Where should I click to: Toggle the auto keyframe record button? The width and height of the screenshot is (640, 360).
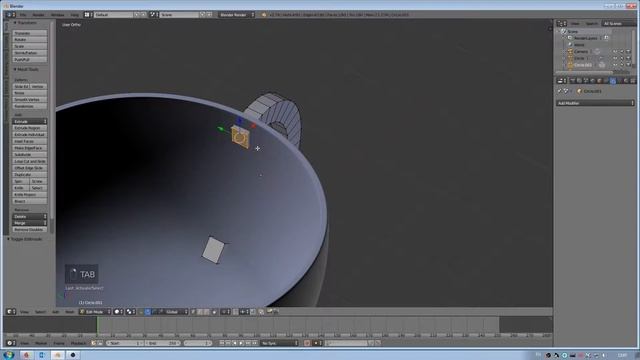click(307, 343)
